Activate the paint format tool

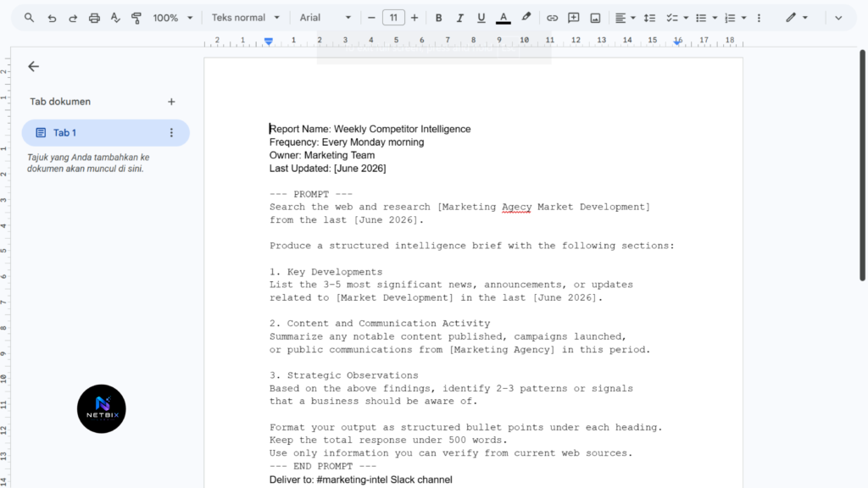(x=136, y=18)
